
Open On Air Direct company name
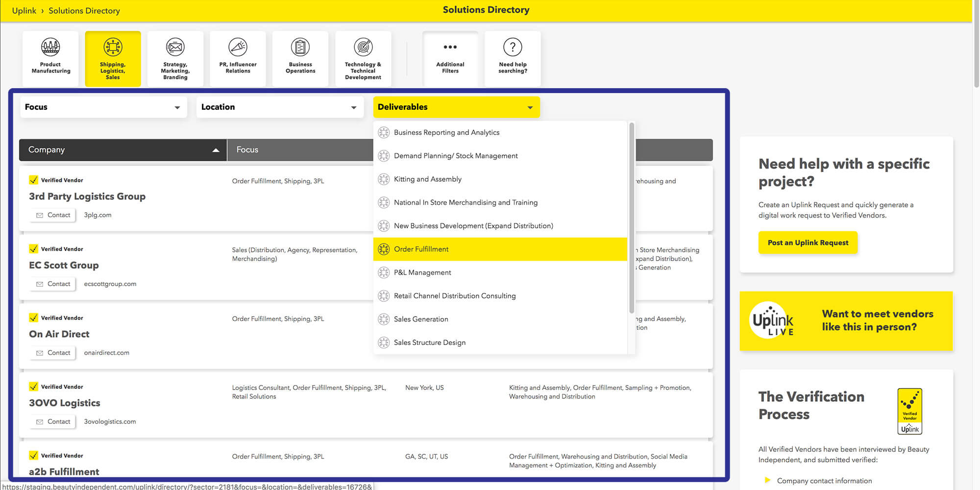[x=59, y=334]
